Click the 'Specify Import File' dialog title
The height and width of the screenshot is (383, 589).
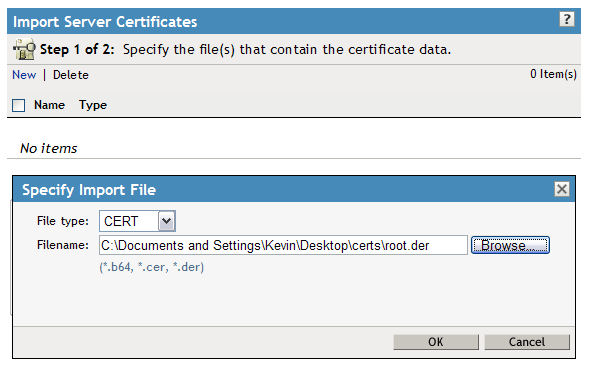tap(89, 190)
